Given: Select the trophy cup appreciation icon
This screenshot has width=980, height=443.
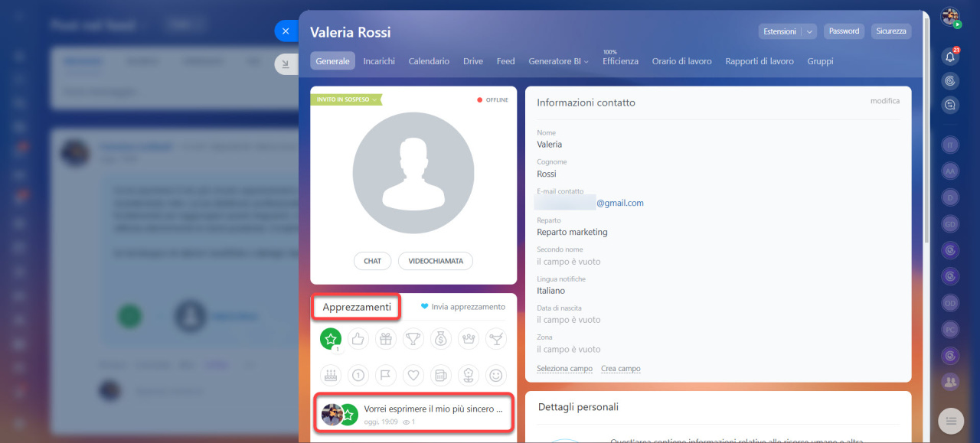Looking at the screenshot, I should coord(413,339).
